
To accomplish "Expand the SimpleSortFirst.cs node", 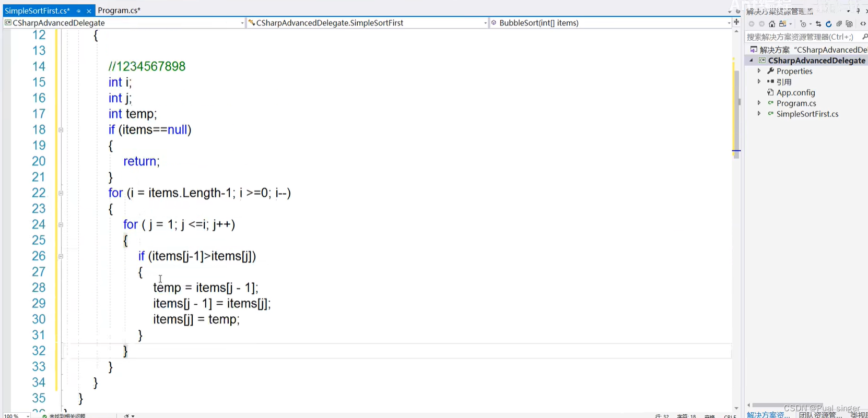I will [x=759, y=113].
